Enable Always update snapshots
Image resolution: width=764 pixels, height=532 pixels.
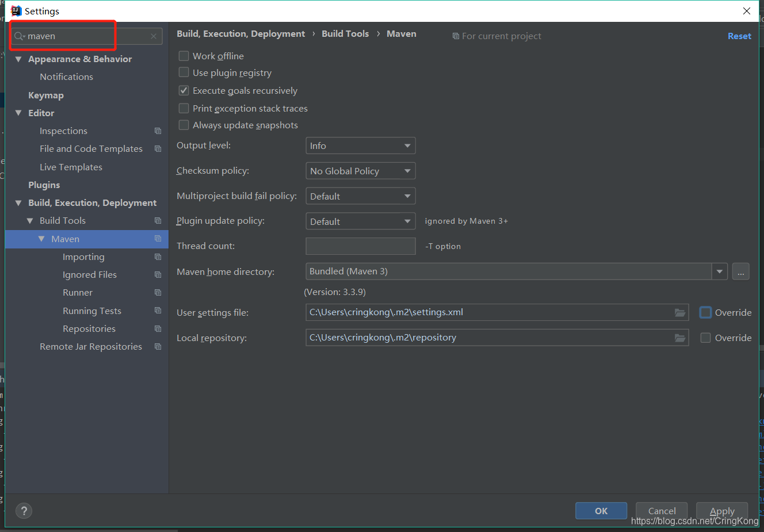pos(184,125)
